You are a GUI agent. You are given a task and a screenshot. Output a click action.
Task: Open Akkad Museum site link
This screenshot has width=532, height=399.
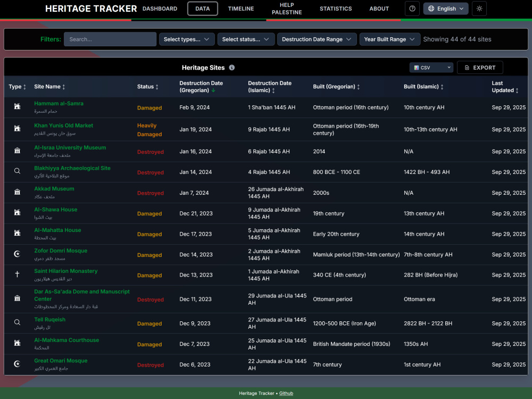pos(54,189)
